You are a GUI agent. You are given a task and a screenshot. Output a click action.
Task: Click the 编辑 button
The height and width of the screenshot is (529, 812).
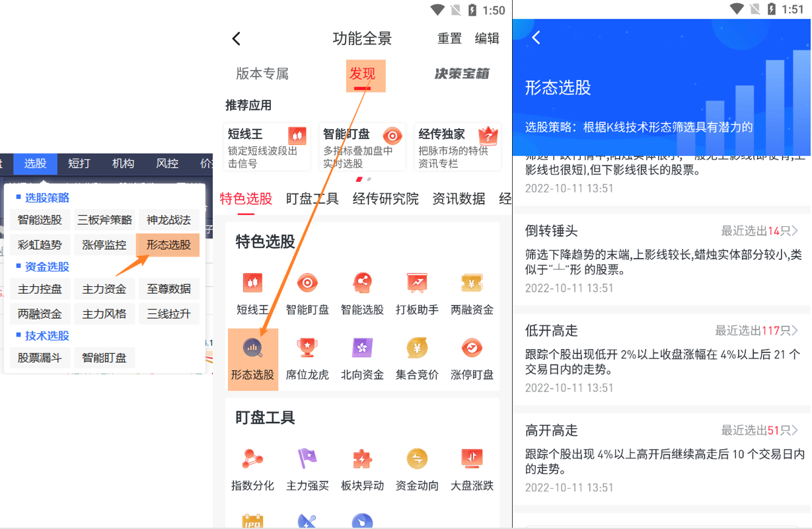pyautogui.click(x=487, y=38)
